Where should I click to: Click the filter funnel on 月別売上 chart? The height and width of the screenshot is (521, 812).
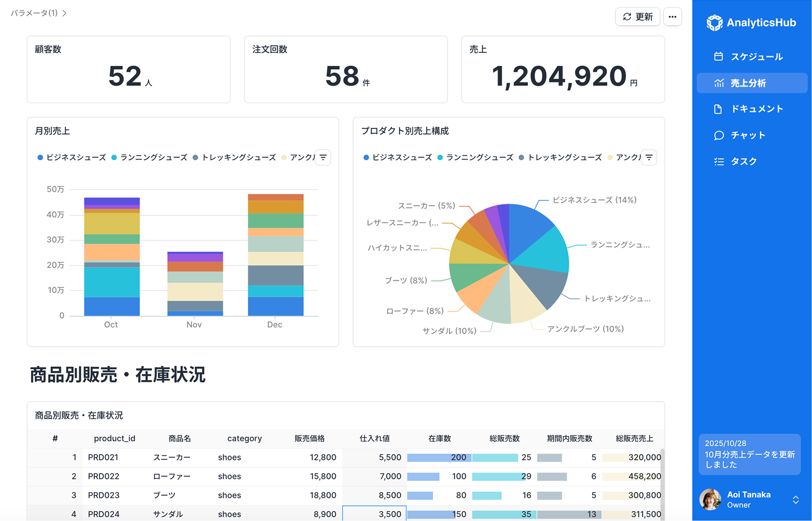322,157
